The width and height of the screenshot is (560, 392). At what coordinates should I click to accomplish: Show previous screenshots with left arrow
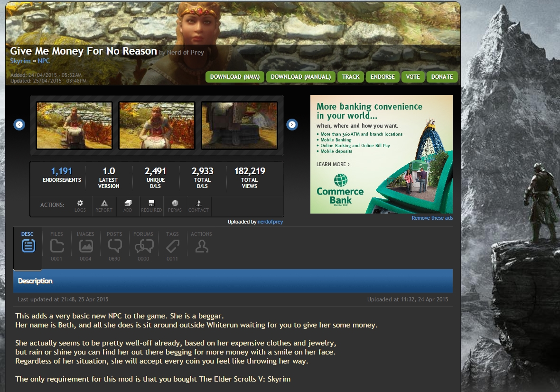pos(19,125)
